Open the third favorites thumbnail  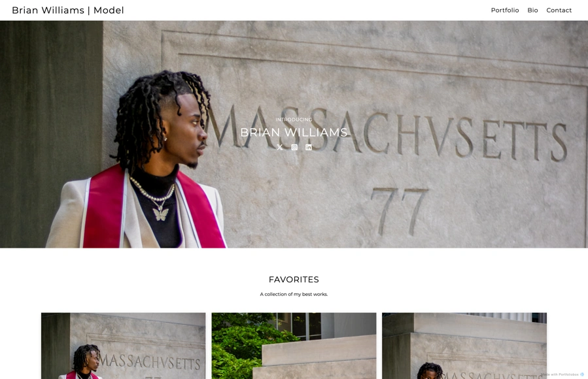click(x=464, y=346)
